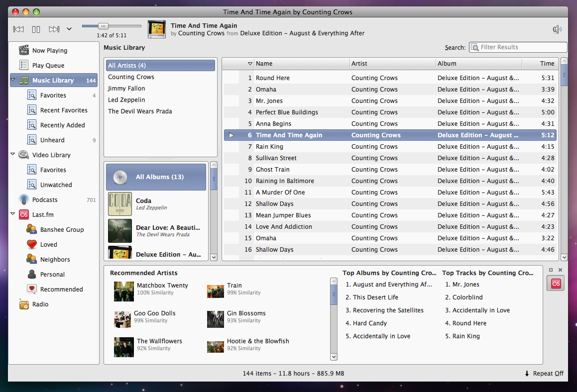Open Favorites under Video Library
The height and width of the screenshot is (392, 577).
(54, 170)
